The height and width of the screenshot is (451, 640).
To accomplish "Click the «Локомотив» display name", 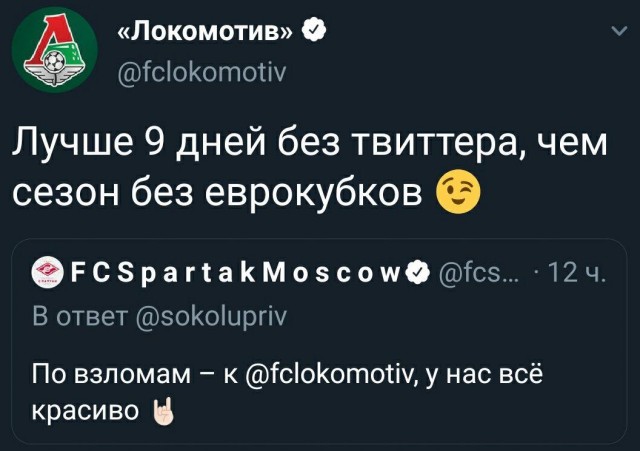I will pos(206,31).
